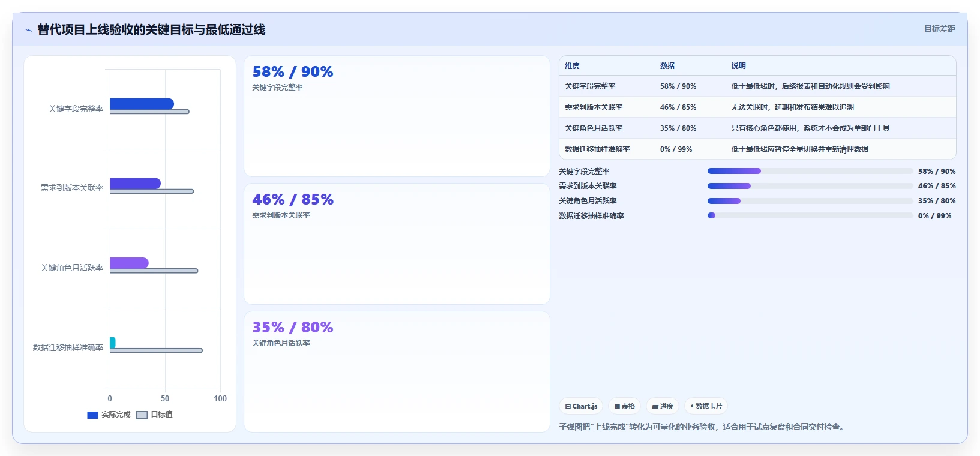Toggle the 目标值 legend item under the chart
980x456 pixels.
pos(154,415)
